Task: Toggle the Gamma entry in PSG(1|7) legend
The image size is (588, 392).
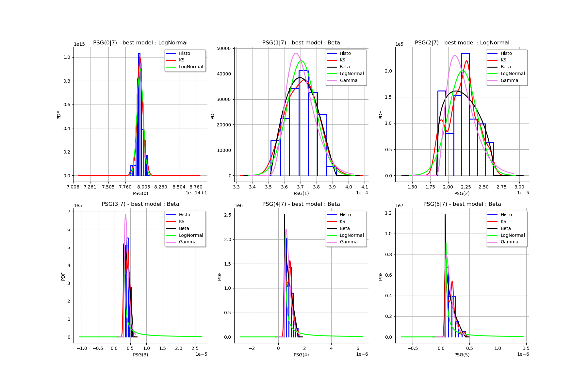Action: pos(343,80)
